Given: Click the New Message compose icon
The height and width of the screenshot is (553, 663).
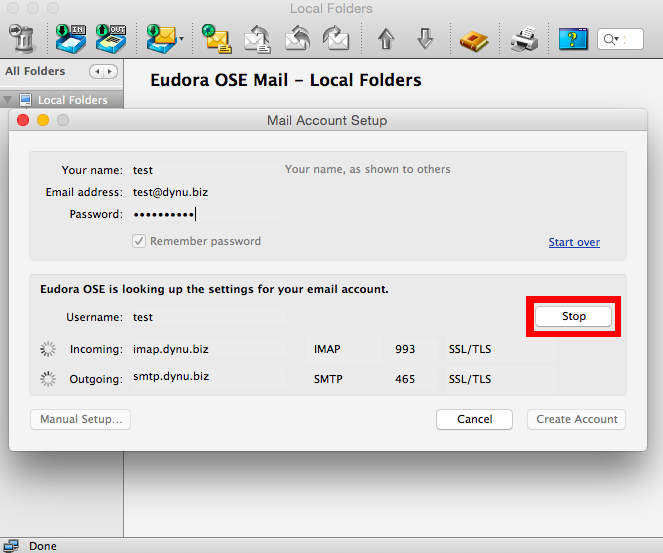Looking at the screenshot, I should [217, 38].
